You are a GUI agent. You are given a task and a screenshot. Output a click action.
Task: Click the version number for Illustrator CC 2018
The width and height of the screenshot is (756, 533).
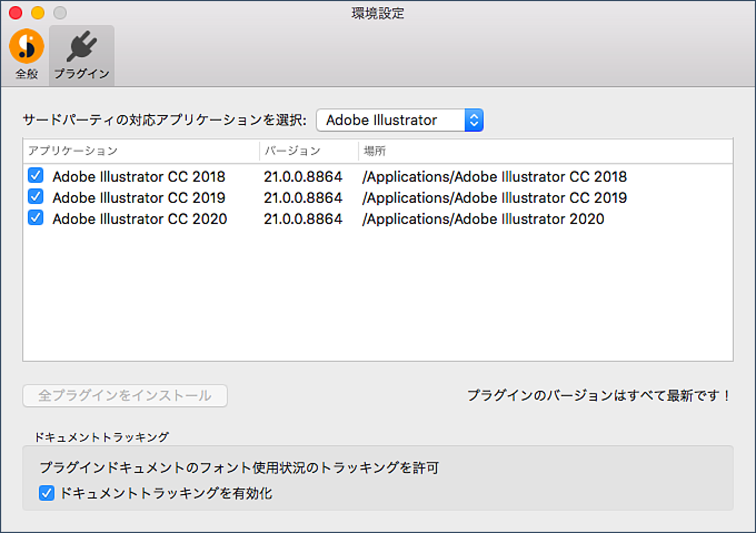(303, 177)
